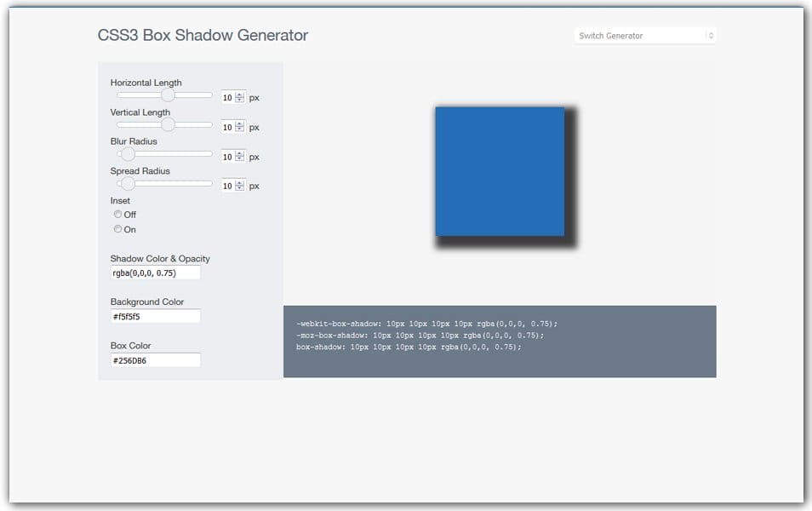Select the Blur Radius slider handle

(128, 154)
